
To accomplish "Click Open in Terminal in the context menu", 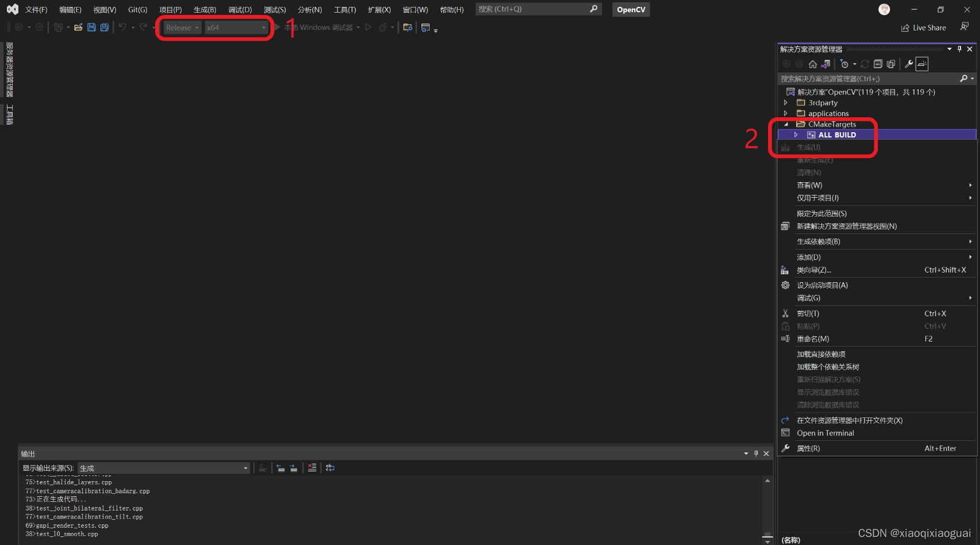I will 825,433.
